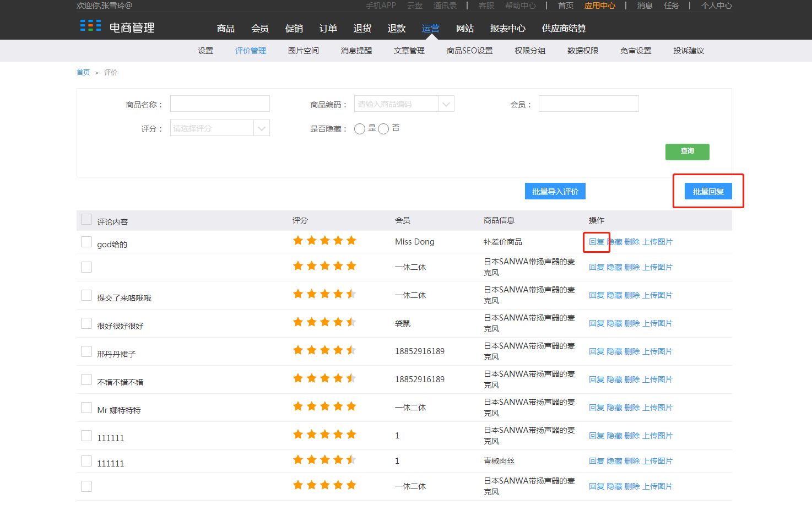Click 任务 in top bar
Viewport: 812px width, 510px height.
[x=672, y=6]
